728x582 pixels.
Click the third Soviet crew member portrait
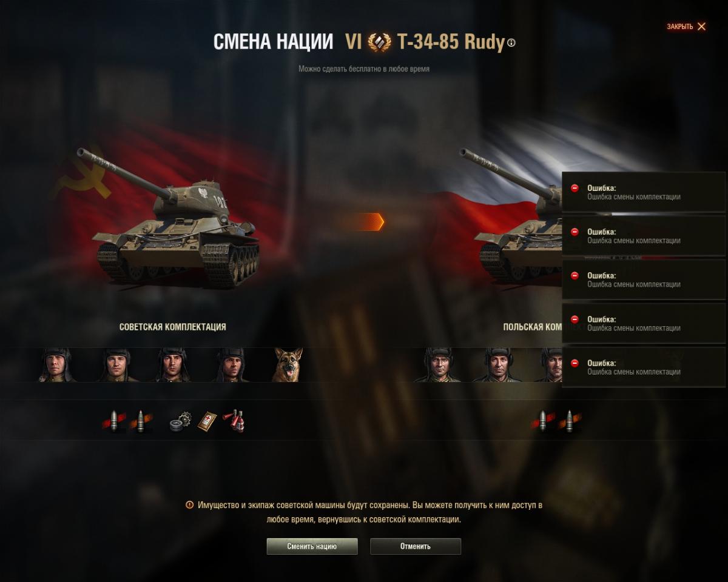[173, 364]
